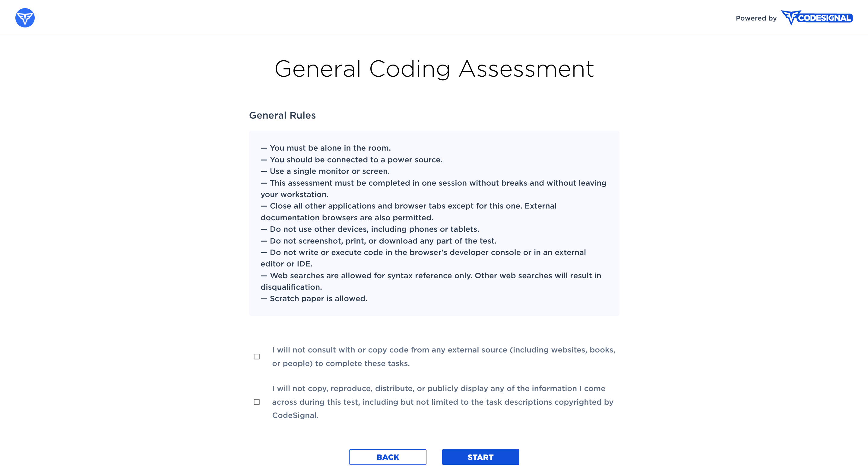Go back with the BACK button
The height and width of the screenshot is (475, 868).
[x=388, y=457]
